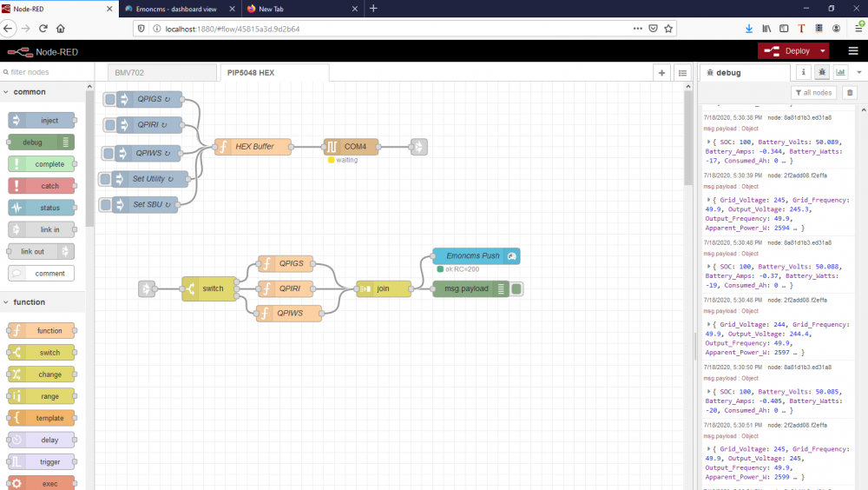Image resolution: width=868 pixels, height=490 pixels.
Task: Select the HEX Buffer function node
Action: [x=253, y=146]
